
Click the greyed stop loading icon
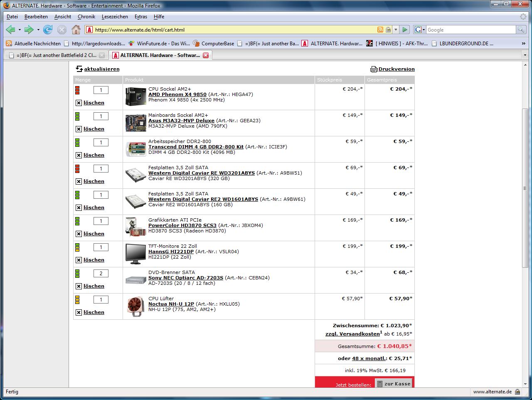(62, 30)
